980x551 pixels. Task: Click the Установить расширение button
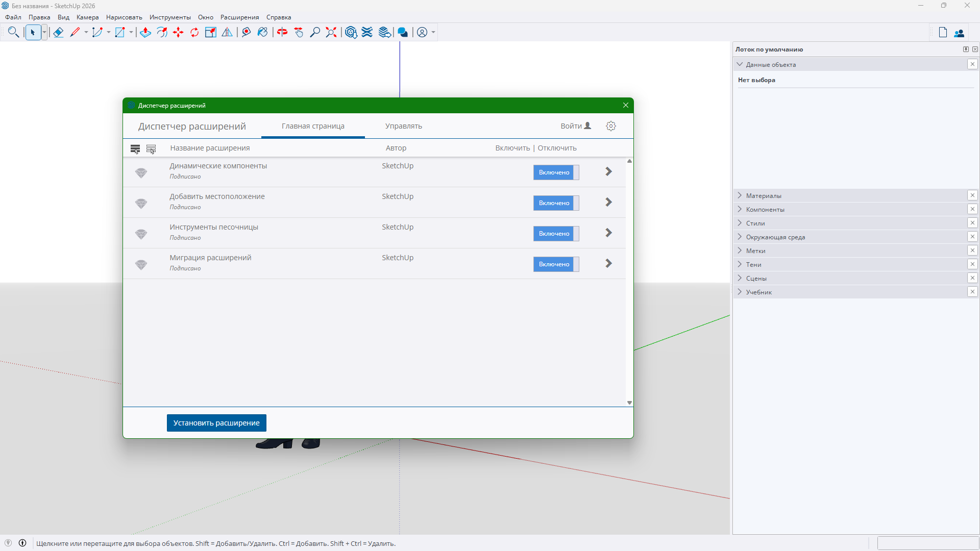(216, 423)
